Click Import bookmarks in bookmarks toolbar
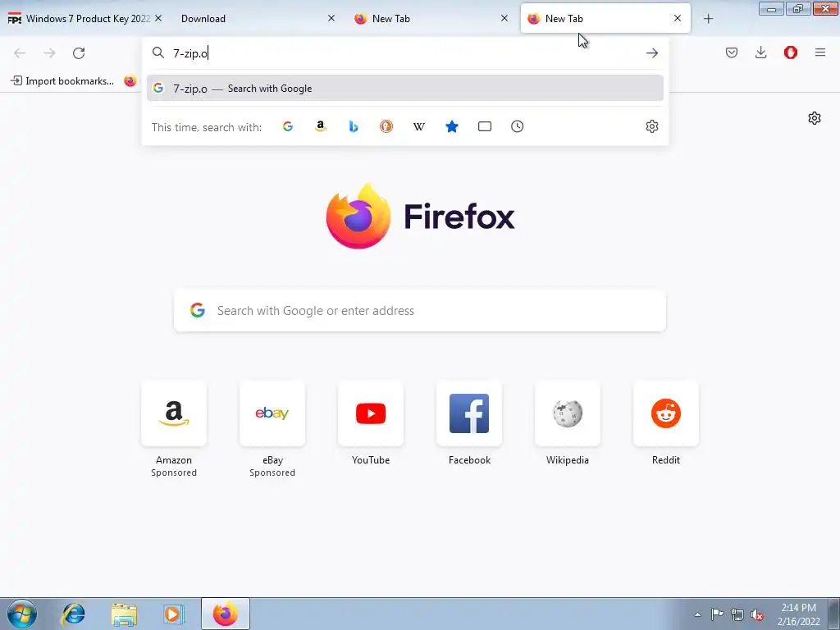This screenshot has width=840, height=630. 62,81
